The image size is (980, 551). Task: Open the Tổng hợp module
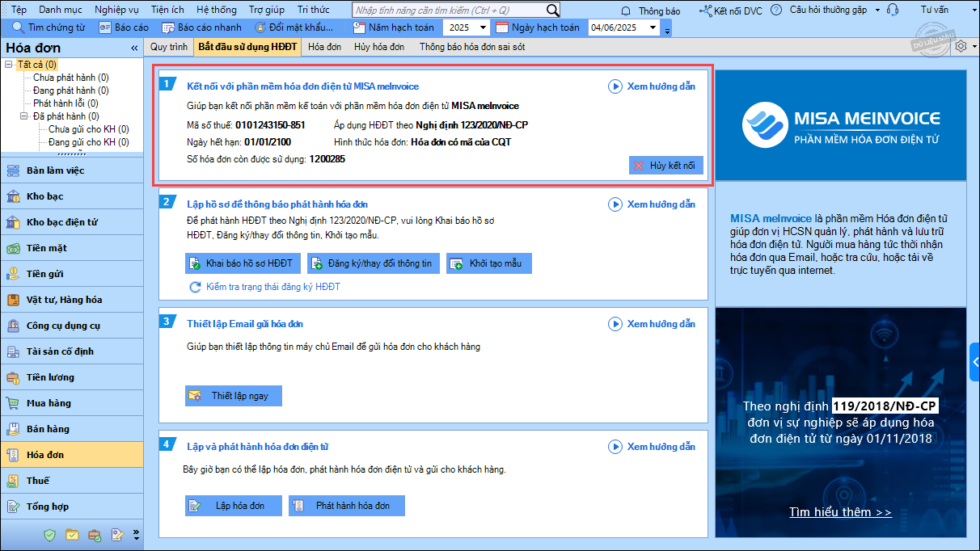point(72,507)
